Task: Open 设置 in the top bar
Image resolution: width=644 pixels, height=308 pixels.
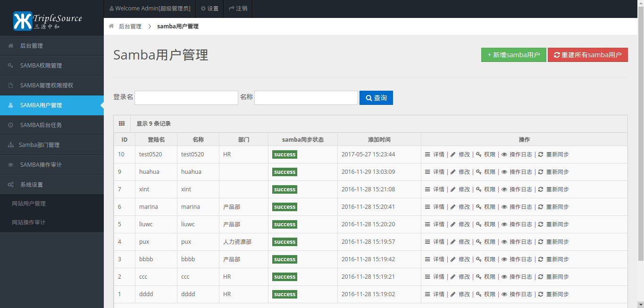Action: [209, 9]
